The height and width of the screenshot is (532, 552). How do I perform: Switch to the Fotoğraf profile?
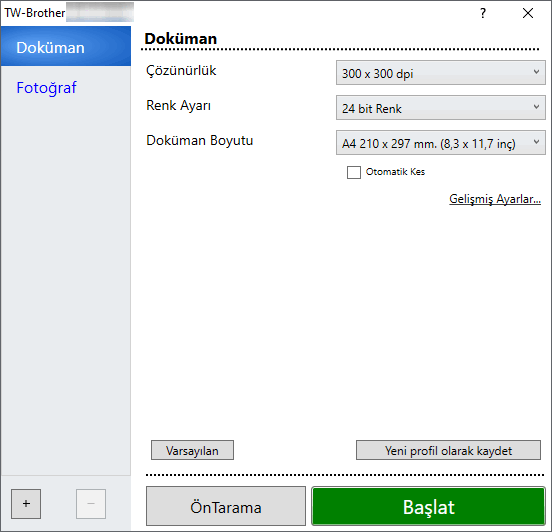point(46,88)
